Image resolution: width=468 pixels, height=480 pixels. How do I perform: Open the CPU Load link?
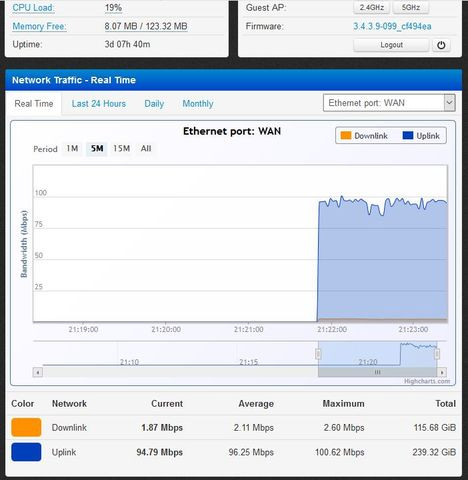click(33, 8)
